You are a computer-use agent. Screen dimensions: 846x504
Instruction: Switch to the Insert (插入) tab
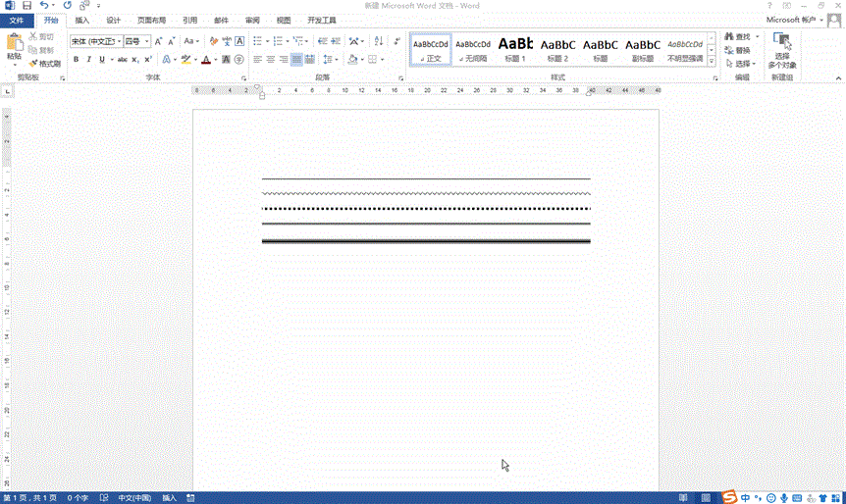82,20
